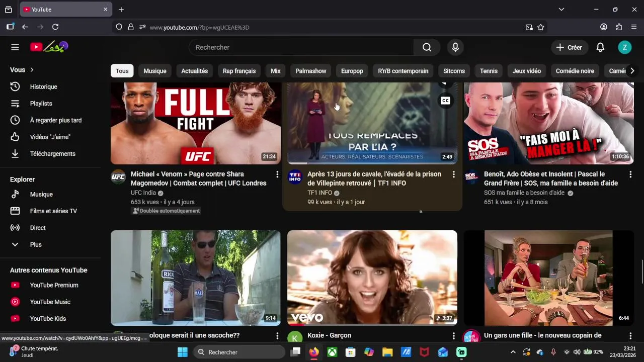This screenshot has height=362, width=644.
Task: Start voice search with the microphone
Action: [x=455, y=47]
